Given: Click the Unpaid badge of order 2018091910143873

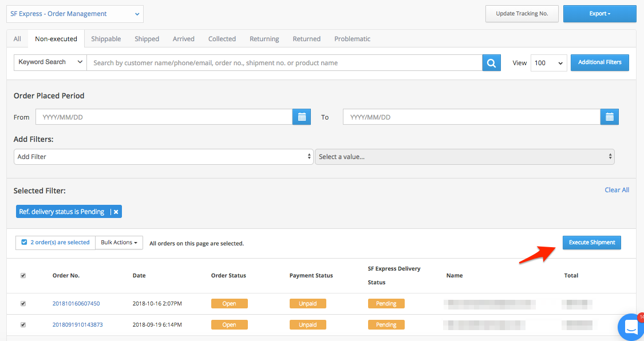Looking at the screenshot, I should pyautogui.click(x=307, y=324).
